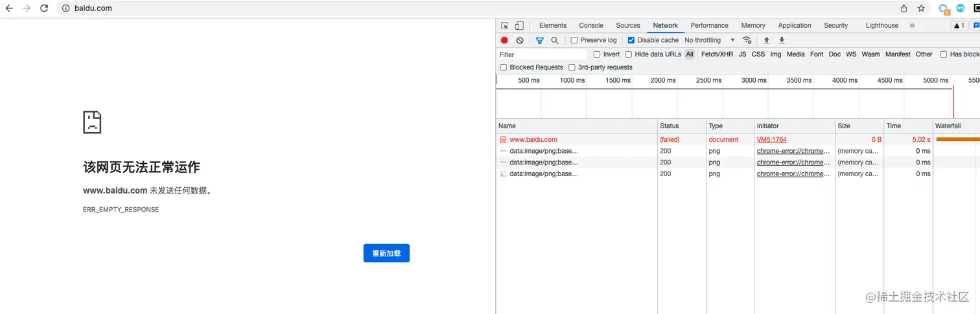This screenshot has height=314, width=980.
Task: Click the red marker in timeline overview
Action: pos(953,102)
